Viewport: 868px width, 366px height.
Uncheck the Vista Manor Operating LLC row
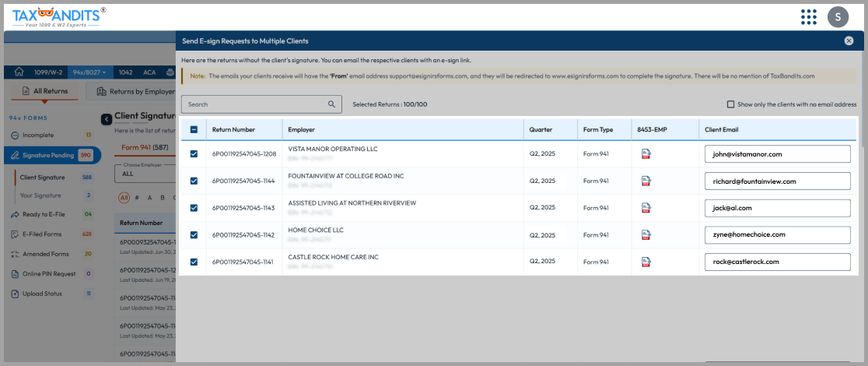click(x=194, y=154)
